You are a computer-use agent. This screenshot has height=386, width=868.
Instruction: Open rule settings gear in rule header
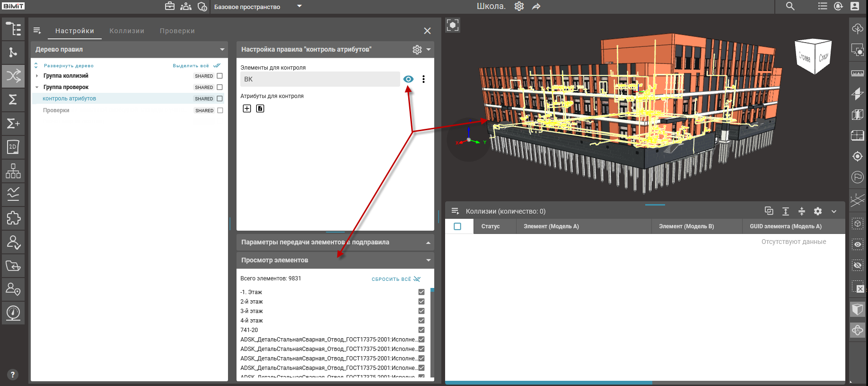(417, 50)
